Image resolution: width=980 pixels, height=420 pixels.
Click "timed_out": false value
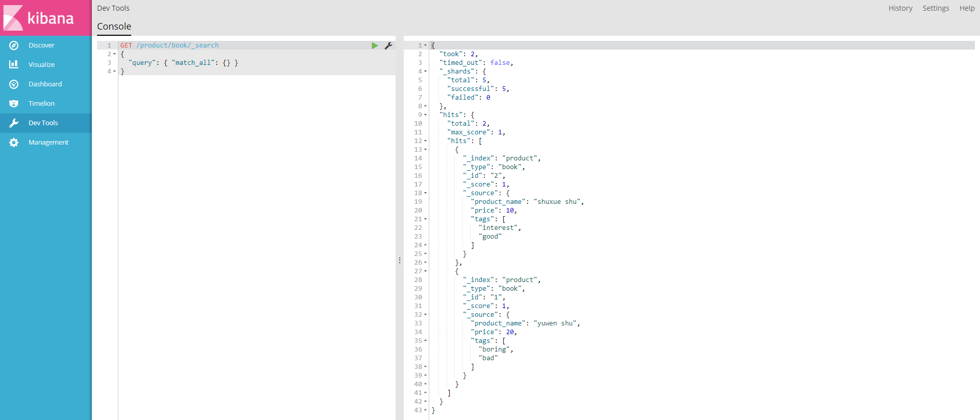click(500, 63)
